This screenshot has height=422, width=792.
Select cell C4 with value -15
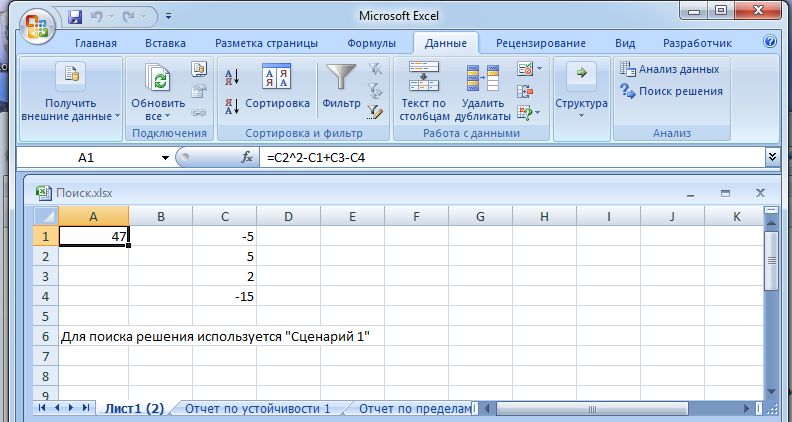click(x=224, y=296)
